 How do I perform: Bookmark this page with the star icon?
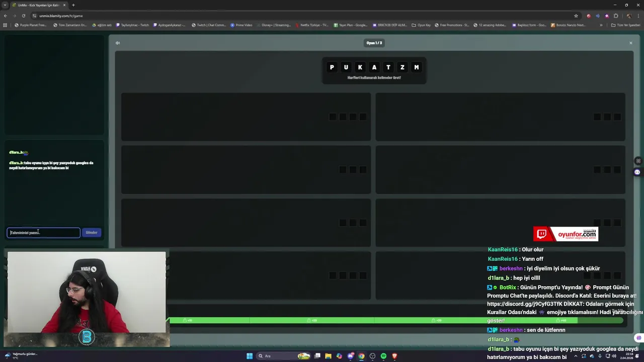pyautogui.click(x=576, y=16)
